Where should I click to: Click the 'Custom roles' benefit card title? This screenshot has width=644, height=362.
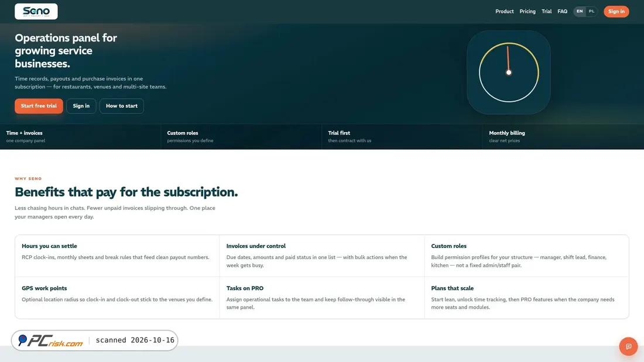point(448,246)
